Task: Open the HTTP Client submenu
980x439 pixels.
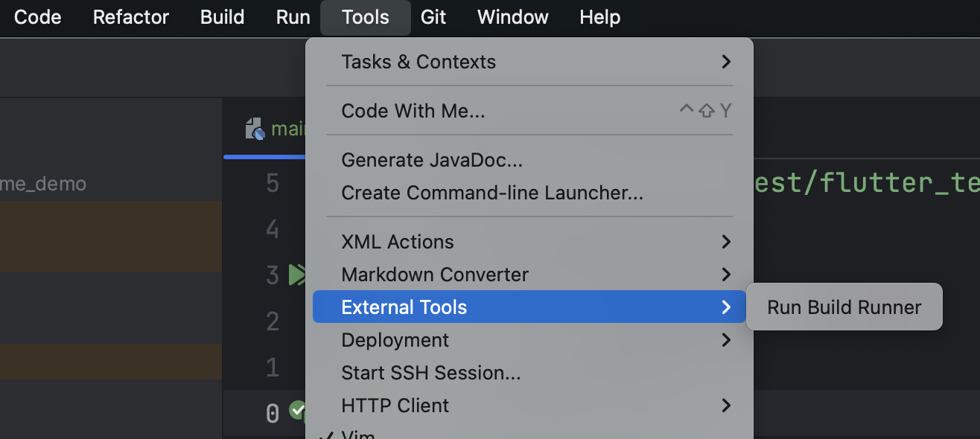Action: point(395,406)
